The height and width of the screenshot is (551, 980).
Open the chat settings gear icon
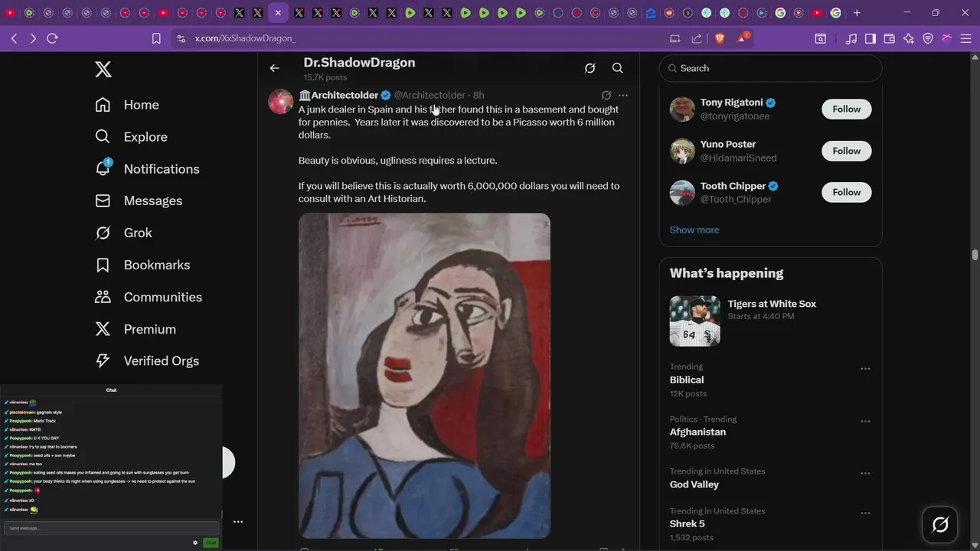pyautogui.click(x=195, y=543)
